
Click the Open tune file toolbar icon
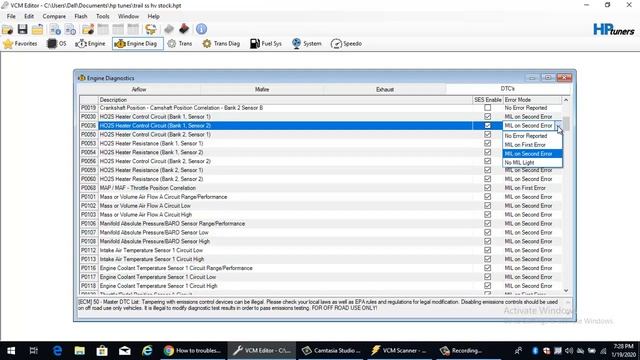tap(7, 29)
